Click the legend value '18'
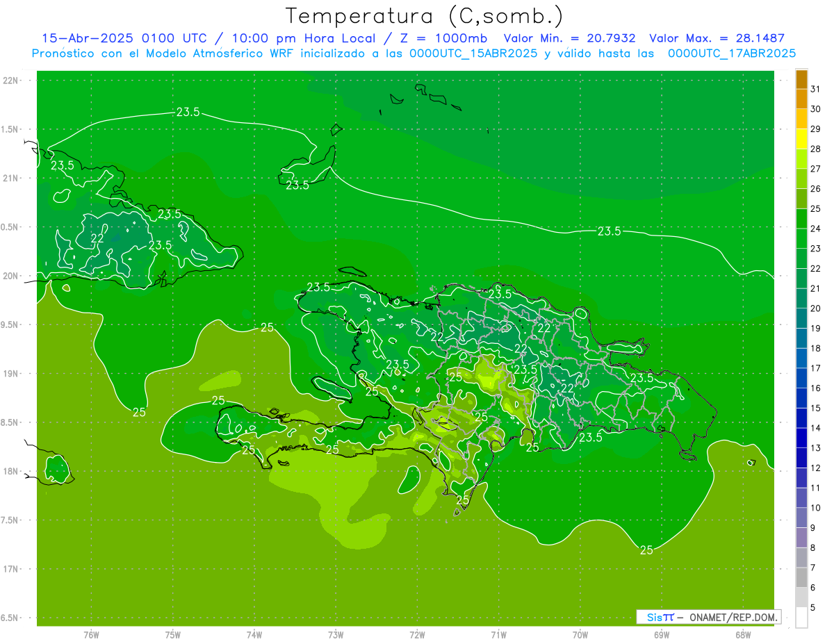The width and height of the screenshot is (834, 644). tap(816, 348)
